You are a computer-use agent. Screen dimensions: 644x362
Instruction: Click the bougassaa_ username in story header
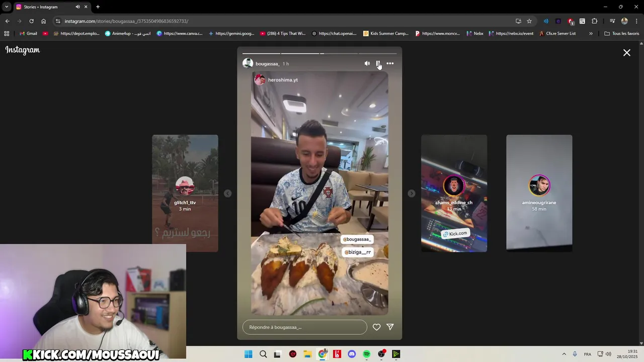(267, 64)
